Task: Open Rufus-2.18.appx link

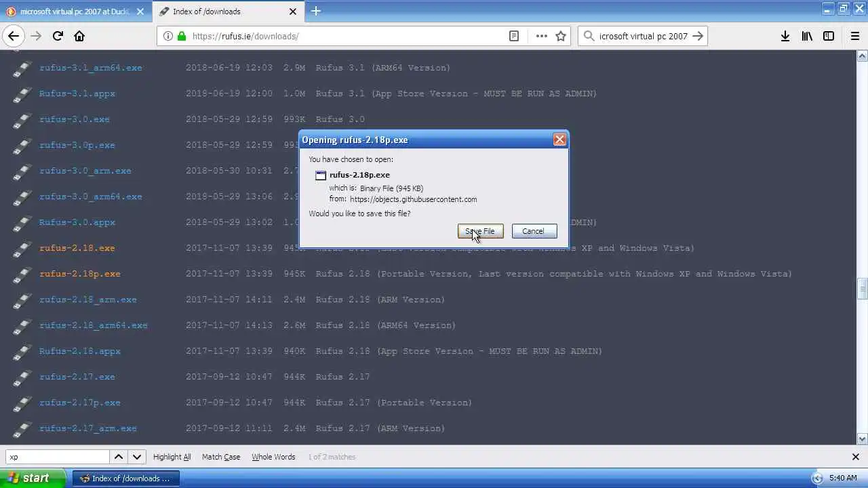Action: [80, 351]
